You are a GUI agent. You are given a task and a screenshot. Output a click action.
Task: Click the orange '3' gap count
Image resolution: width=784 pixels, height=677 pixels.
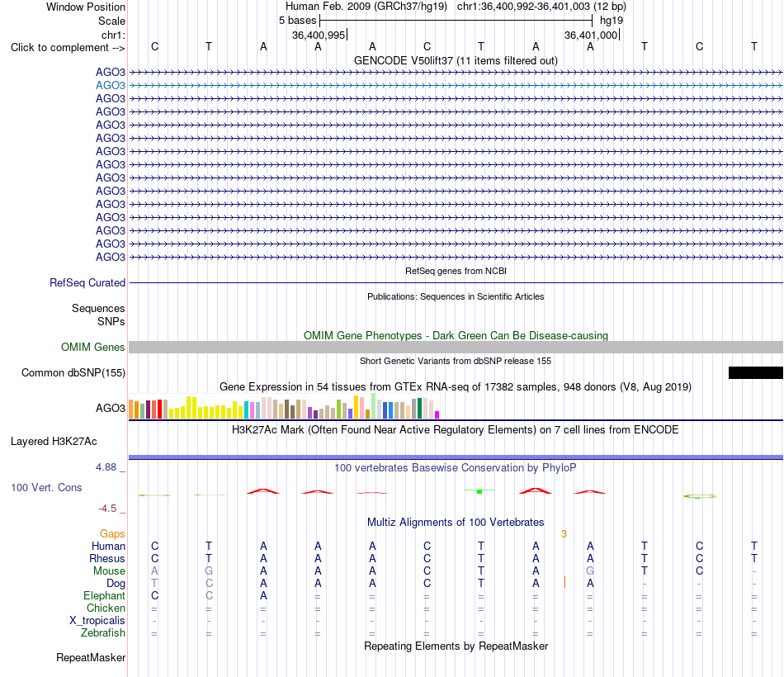pyautogui.click(x=564, y=534)
